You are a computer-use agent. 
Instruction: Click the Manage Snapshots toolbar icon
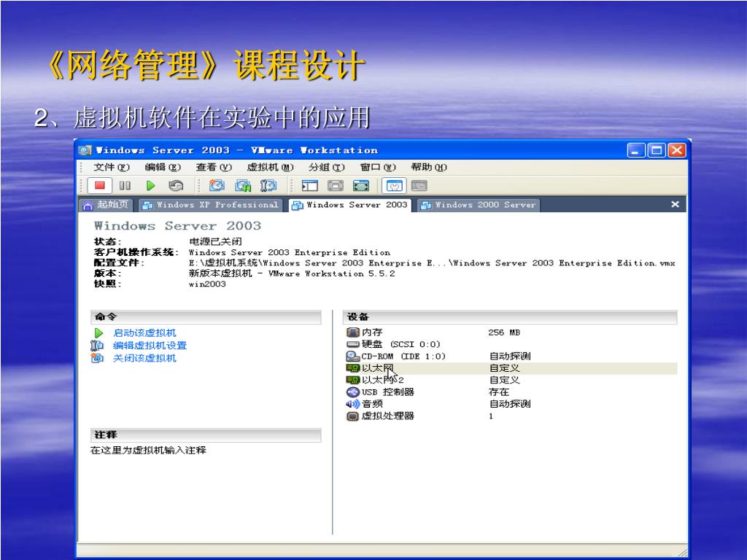coord(268,186)
